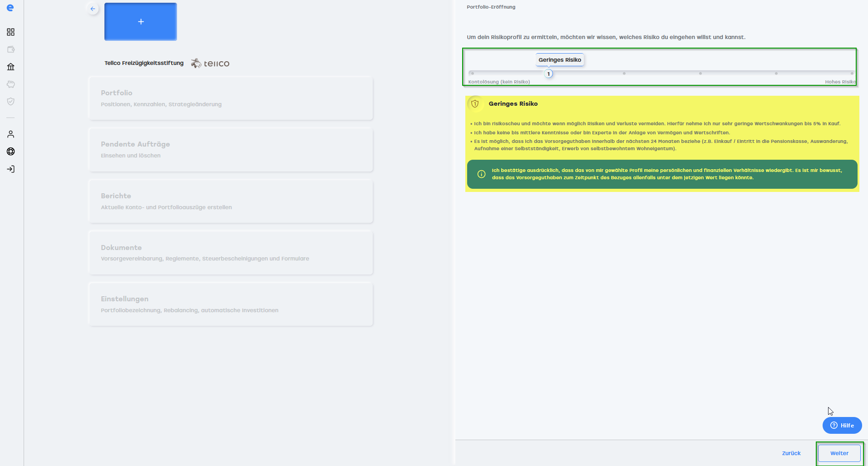Click the logout arrow icon
868x466 pixels.
[11, 169]
